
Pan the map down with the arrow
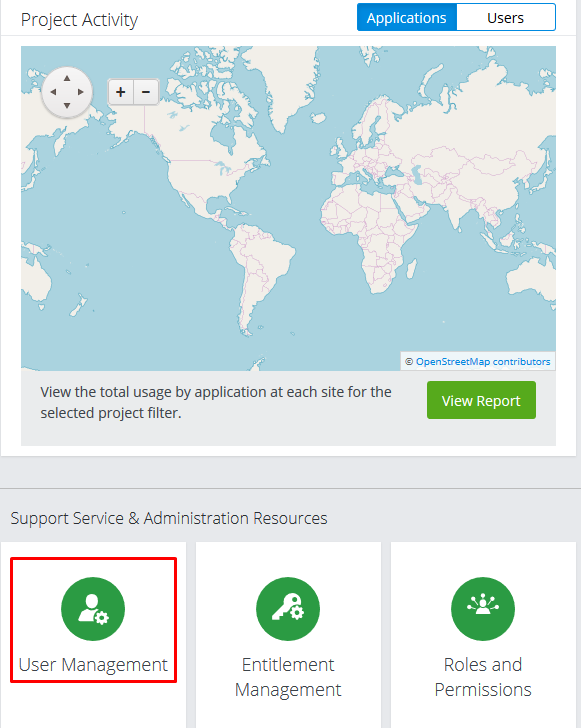[x=67, y=105]
